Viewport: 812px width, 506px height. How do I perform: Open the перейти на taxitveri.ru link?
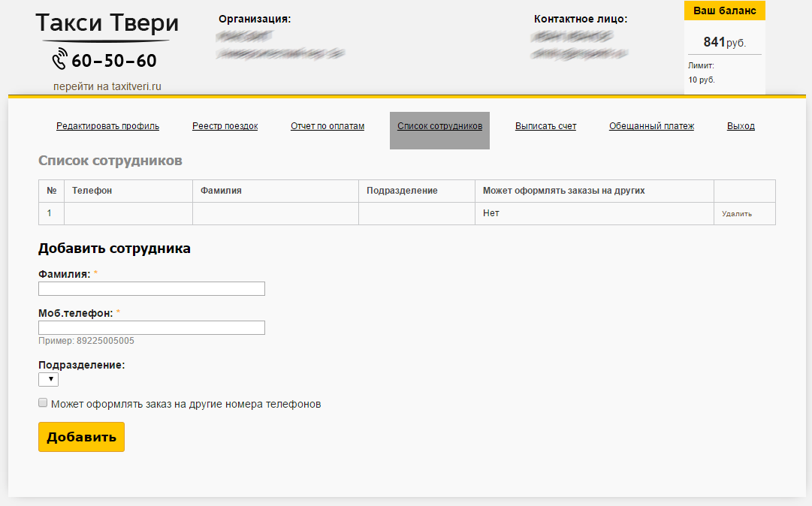click(x=107, y=86)
